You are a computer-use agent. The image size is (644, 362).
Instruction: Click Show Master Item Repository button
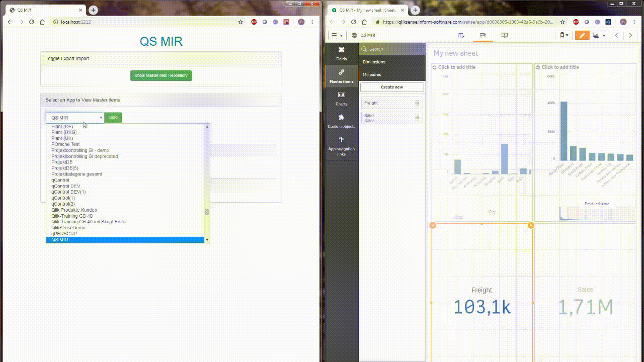pos(161,75)
